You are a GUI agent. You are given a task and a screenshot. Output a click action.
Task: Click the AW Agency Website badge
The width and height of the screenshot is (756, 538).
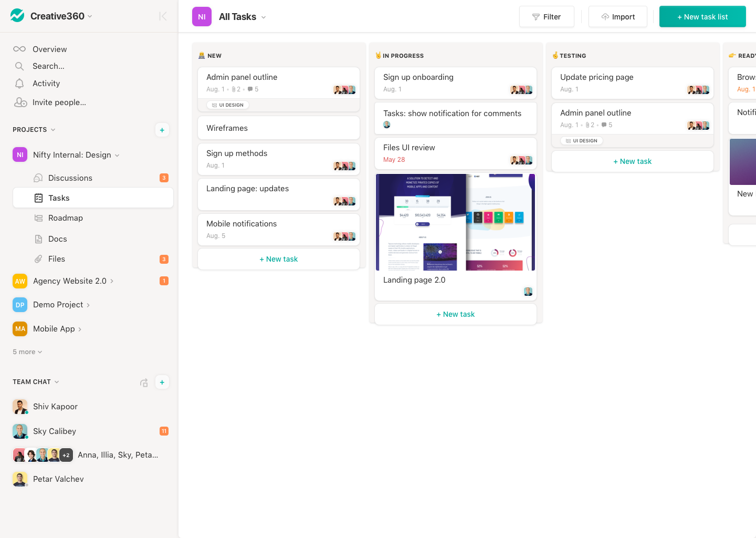20,281
